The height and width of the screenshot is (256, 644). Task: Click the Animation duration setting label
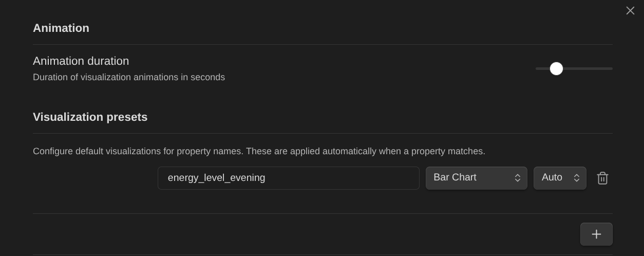point(81,61)
